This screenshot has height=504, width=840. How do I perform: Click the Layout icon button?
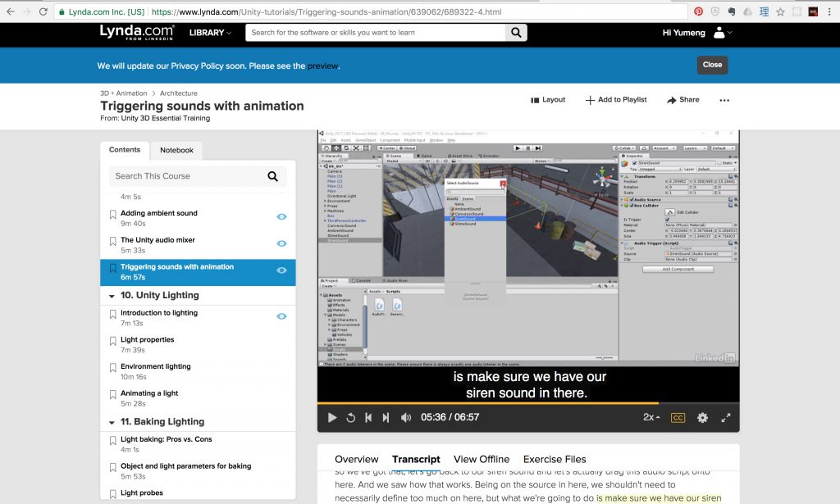[x=547, y=99]
